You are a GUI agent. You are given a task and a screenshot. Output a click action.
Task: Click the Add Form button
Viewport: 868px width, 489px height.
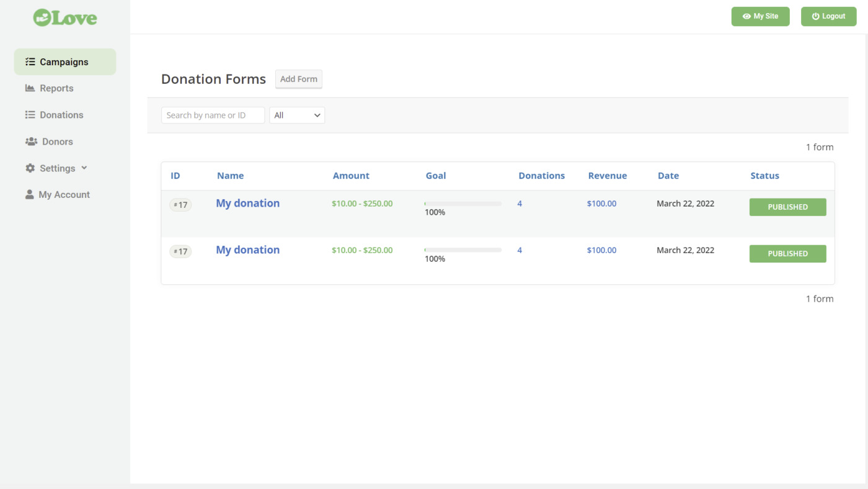[x=298, y=79]
